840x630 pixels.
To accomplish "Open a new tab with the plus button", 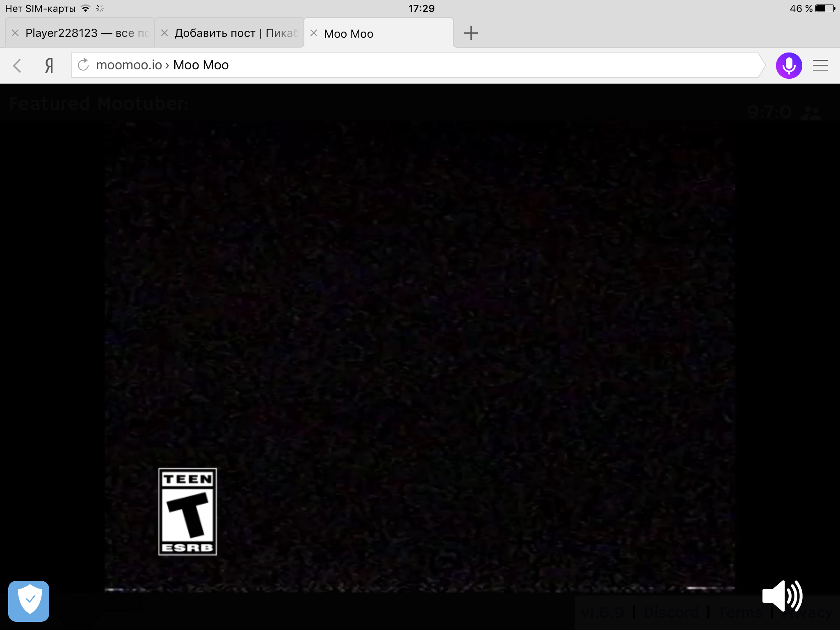I will (471, 33).
